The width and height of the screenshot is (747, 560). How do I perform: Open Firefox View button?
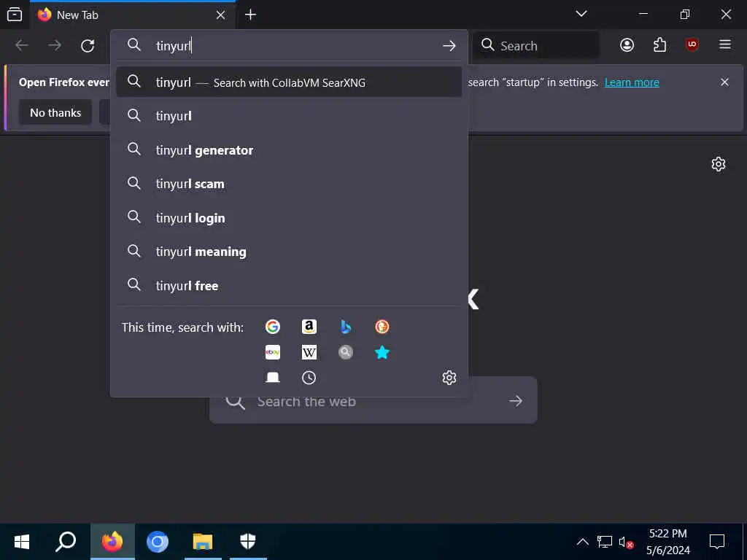[x=15, y=15]
